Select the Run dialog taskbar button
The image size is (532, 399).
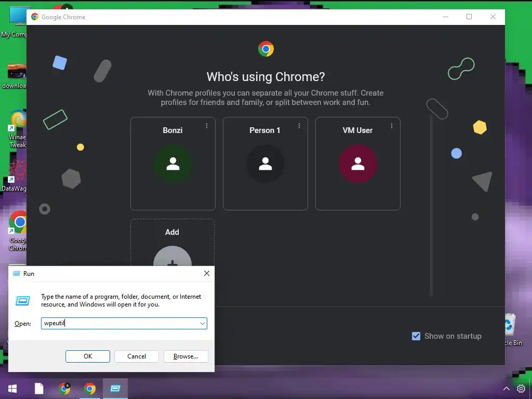click(115, 389)
